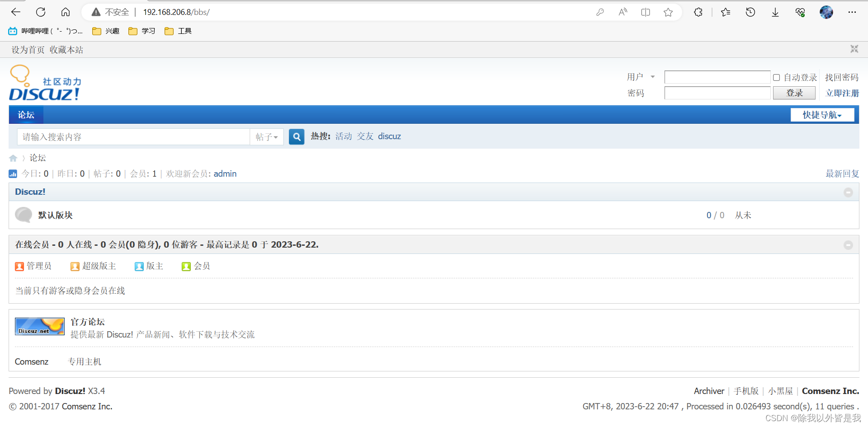The image size is (868, 427).
Task: Click the 默认版块 speech bubble icon
Action: (x=24, y=215)
